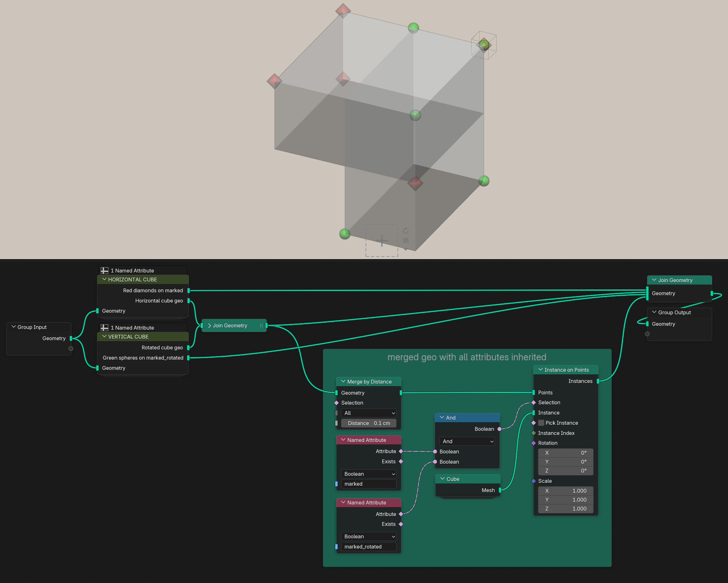Collapse the Group Input node
This screenshot has height=583, width=728.
point(14,327)
